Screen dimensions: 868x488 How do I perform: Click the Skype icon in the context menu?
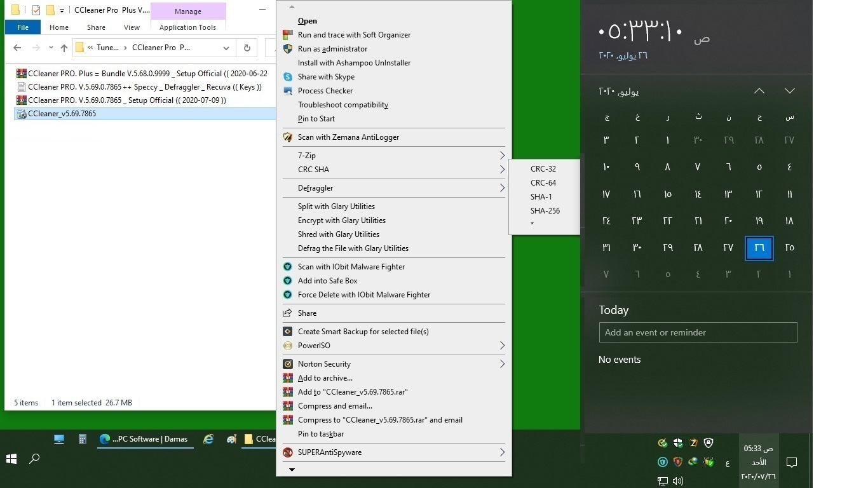(x=288, y=77)
